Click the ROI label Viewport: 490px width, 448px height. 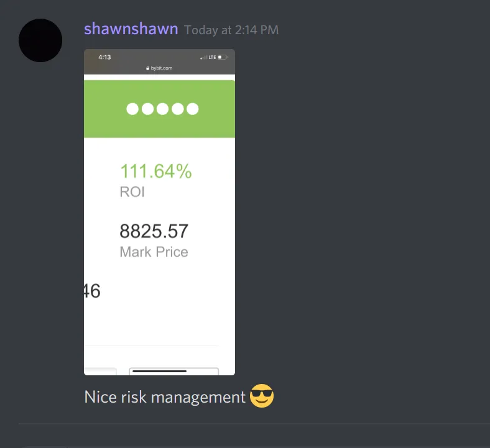click(x=132, y=191)
